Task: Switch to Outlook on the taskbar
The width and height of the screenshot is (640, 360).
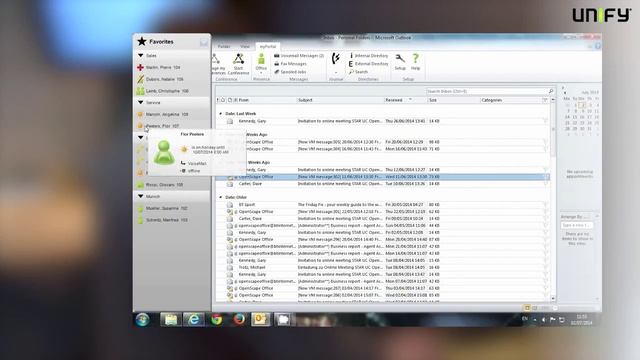Action: 260,319
